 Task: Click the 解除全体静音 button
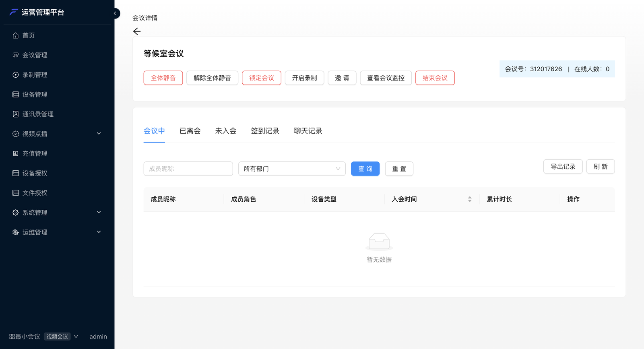click(x=213, y=78)
